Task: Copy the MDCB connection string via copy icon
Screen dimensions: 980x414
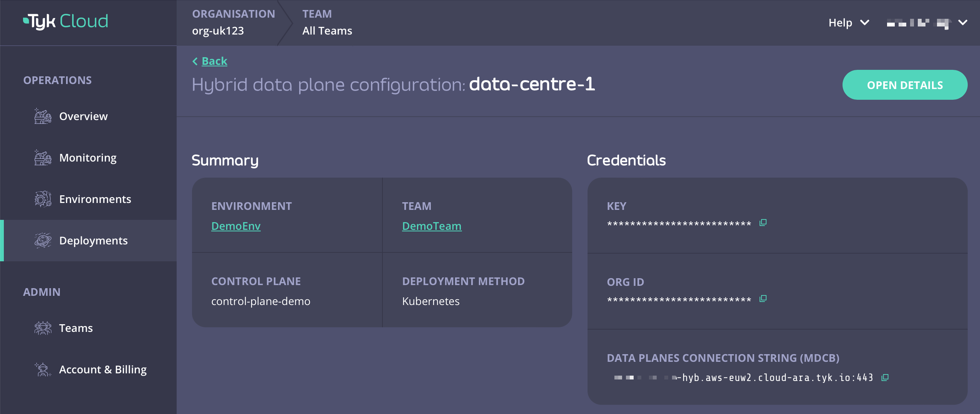Action: point(885,378)
